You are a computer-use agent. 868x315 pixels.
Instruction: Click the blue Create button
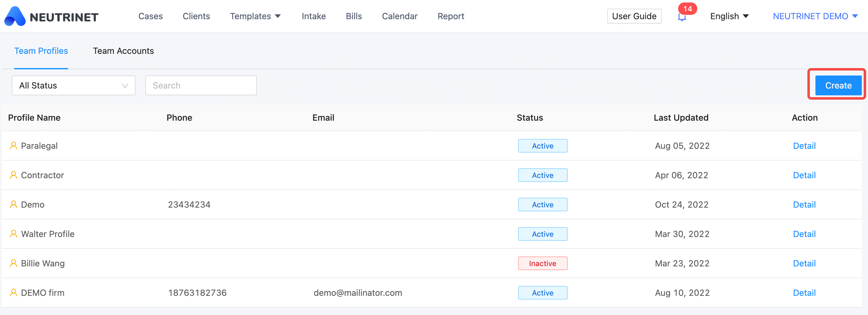[838, 85]
